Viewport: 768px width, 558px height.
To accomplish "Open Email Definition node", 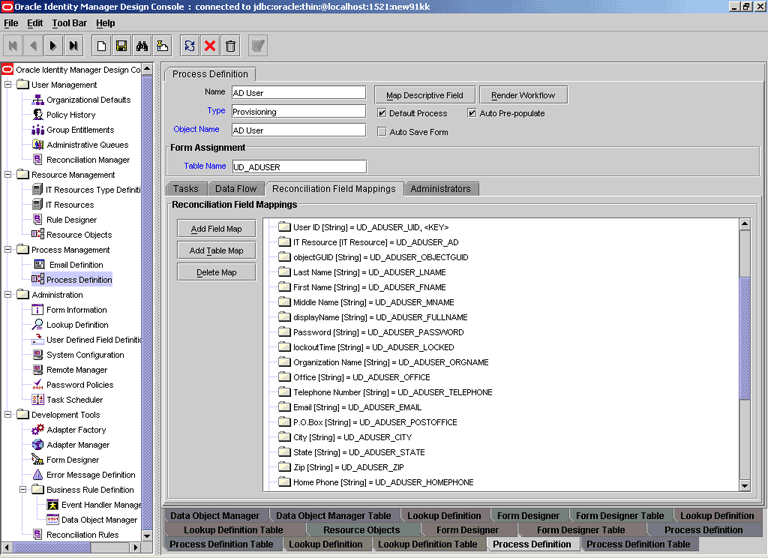I will pos(76,265).
